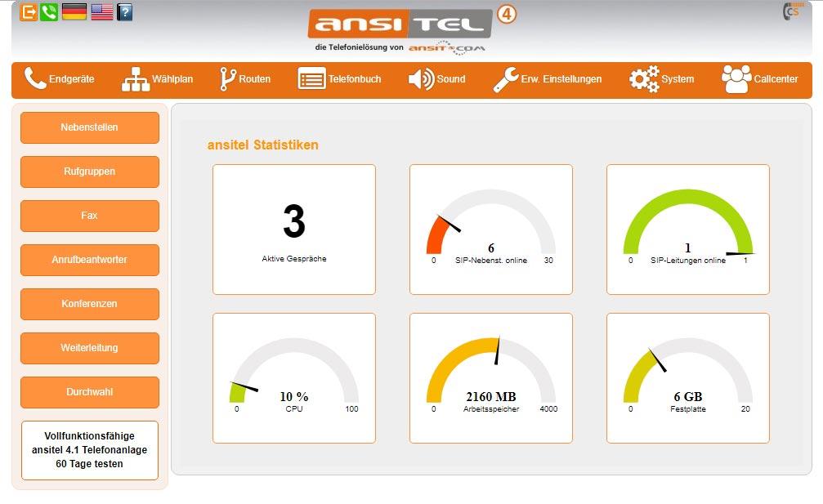Click the SIP-Nebenst. online gauge
Viewport: 823px width, 504px height.
tap(490, 230)
